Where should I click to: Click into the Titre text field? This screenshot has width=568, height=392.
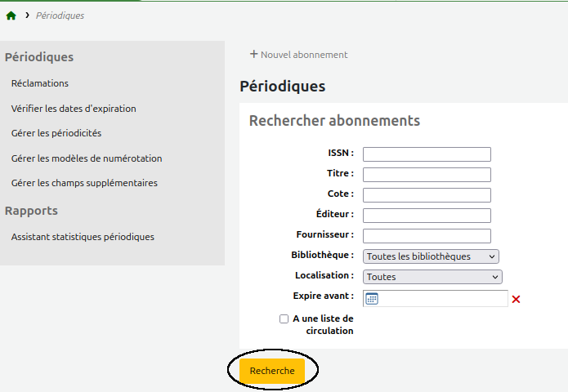[427, 175]
